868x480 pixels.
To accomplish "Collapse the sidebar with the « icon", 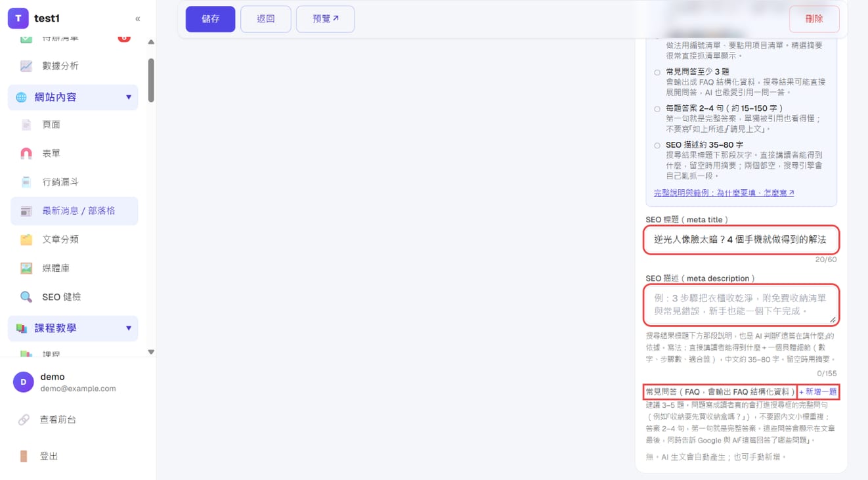I will [137, 18].
